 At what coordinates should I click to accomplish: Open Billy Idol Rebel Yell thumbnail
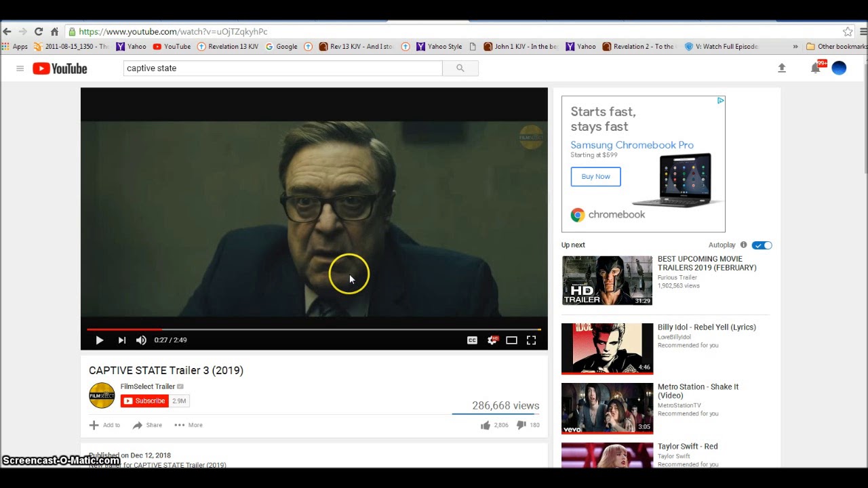[607, 348]
